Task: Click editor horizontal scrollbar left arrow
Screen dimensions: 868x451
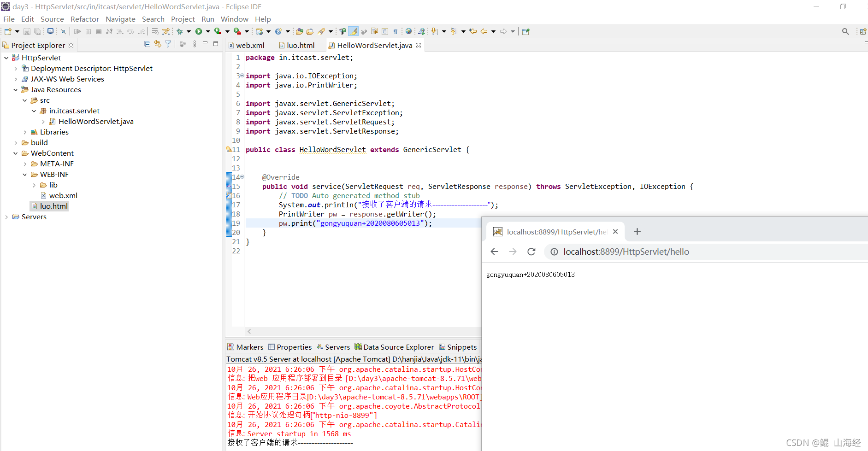Action: point(249,331)
